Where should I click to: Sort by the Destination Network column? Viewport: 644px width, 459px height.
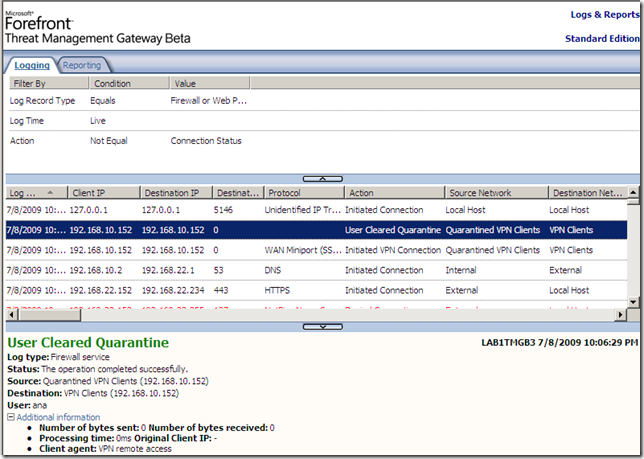(588, 193)
